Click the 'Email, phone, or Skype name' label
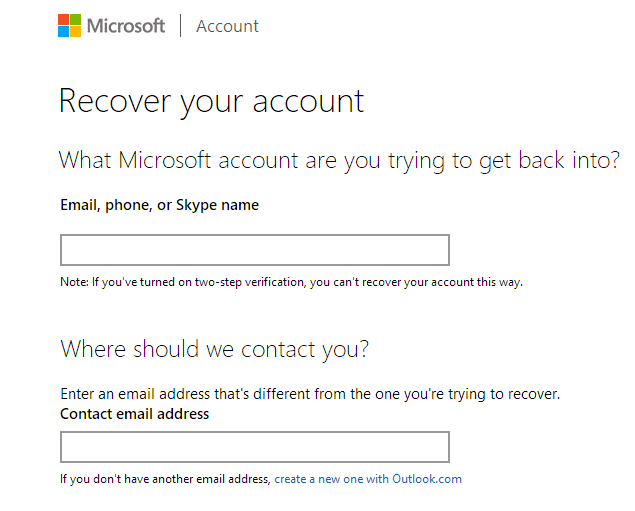The height and width of the screenshot is (511, 635). tap(160, 205)
